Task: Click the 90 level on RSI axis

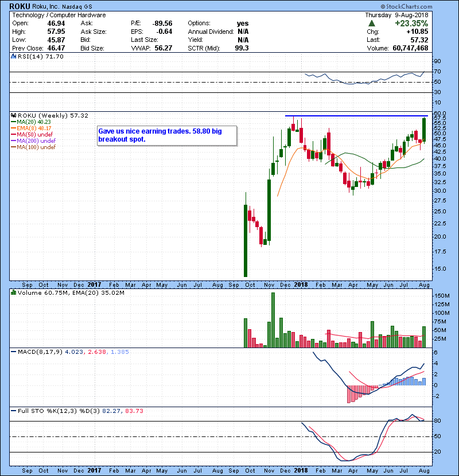Action: coord(437,61)
